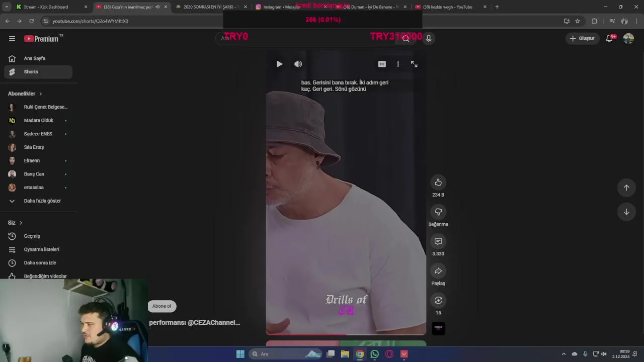The width and height of the screenshot is (644, 362).
Task: Open the YouTube hamburger guide menu
Action: 12,39
